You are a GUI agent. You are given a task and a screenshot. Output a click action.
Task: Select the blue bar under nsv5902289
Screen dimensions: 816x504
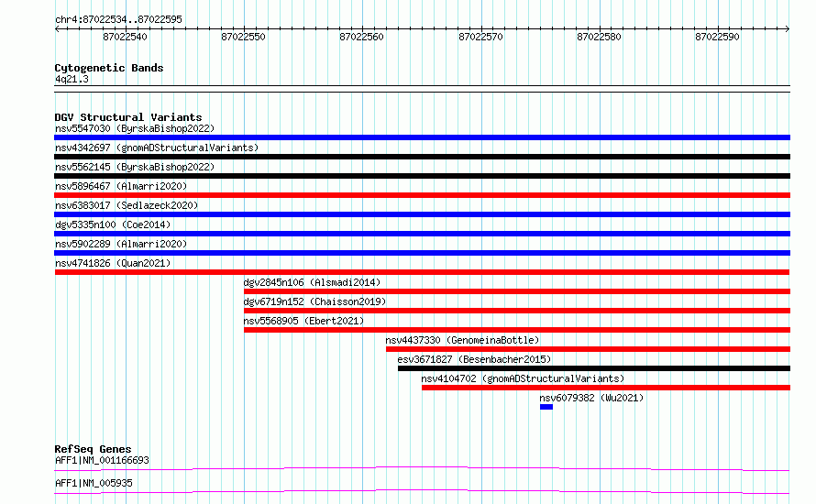422,253
